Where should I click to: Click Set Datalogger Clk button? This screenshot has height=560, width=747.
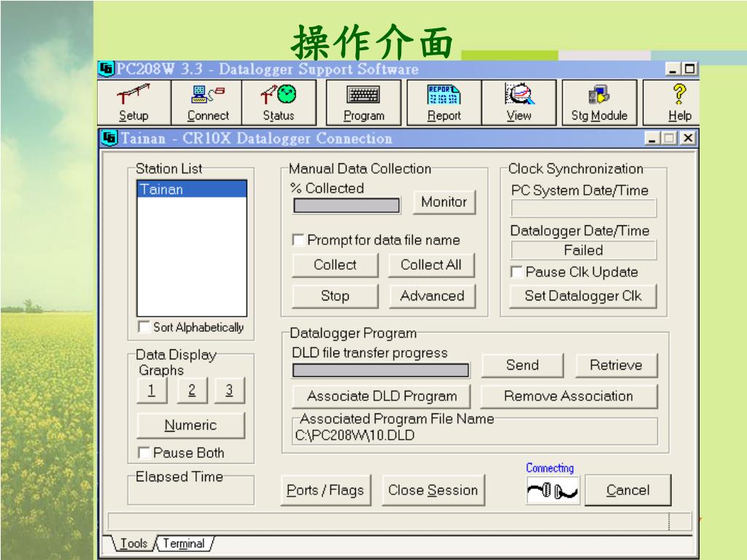(x=583, y=296)
